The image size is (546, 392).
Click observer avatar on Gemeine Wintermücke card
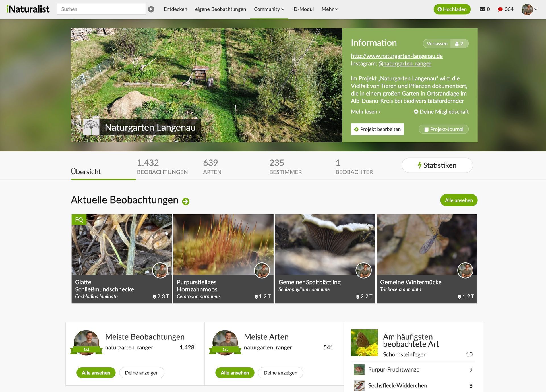(465, 270)
